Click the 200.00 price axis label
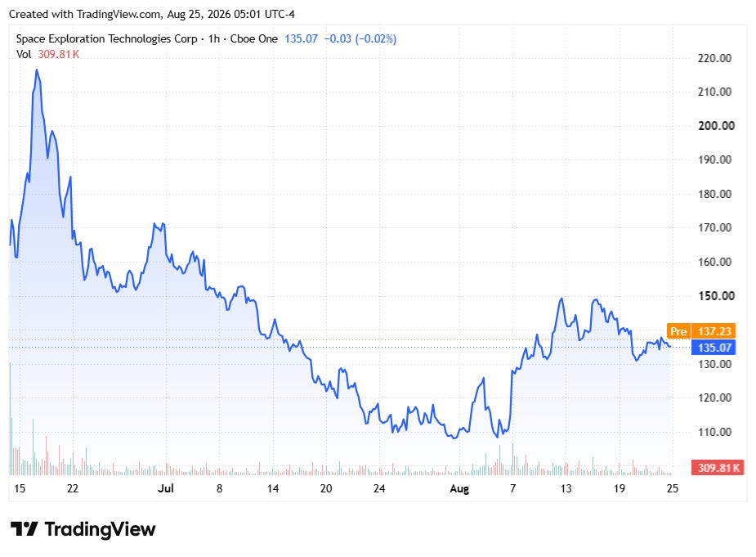 point(716,126)
